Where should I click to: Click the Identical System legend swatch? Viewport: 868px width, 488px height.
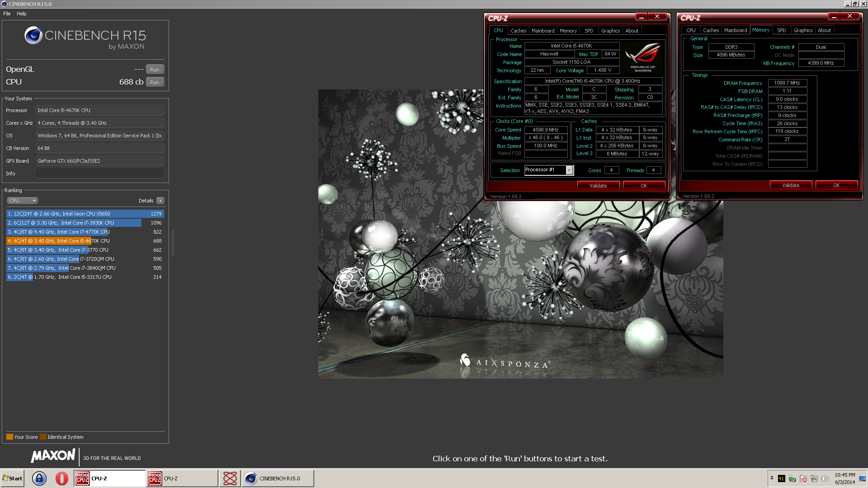click(x=43, y=437)
